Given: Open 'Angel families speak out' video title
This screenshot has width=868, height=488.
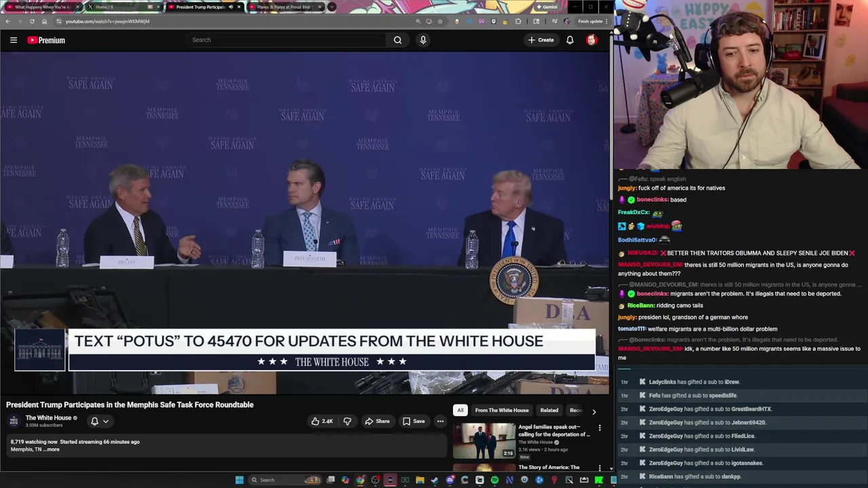Looking at the screenshot, I should click(554, 430).
